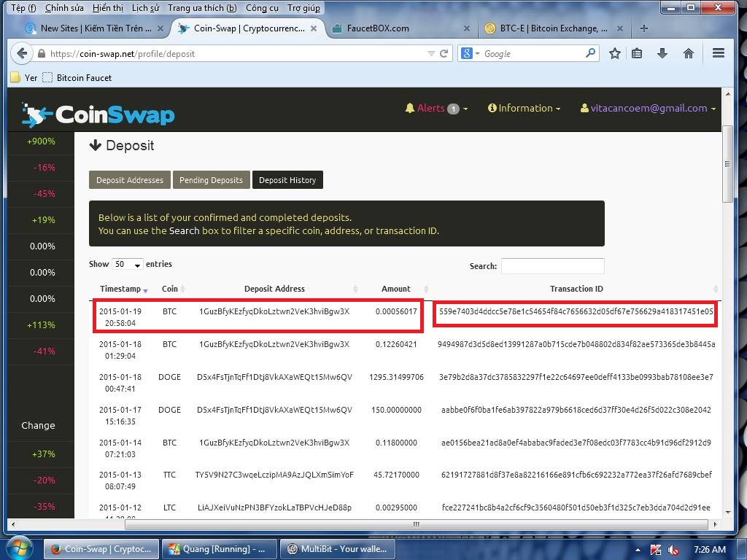Open the search engine selector dropdown
Screen dimensions: 747x560
[471, 53]
